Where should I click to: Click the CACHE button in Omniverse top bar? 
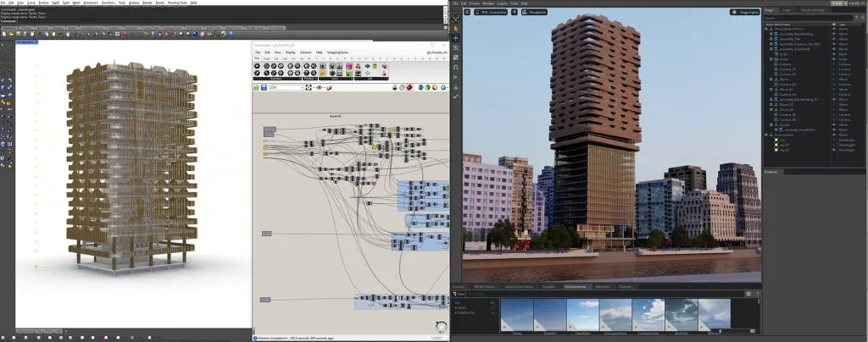[x=856, y=3]
